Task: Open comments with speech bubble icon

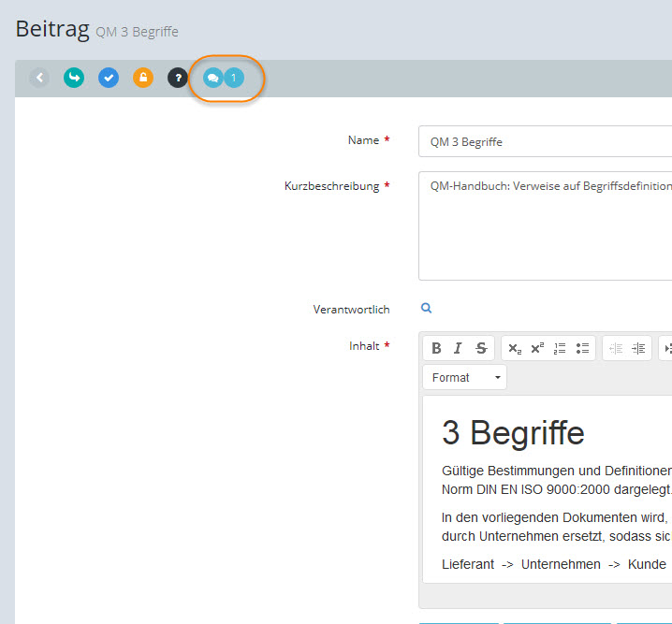Action: click(213, 79)
